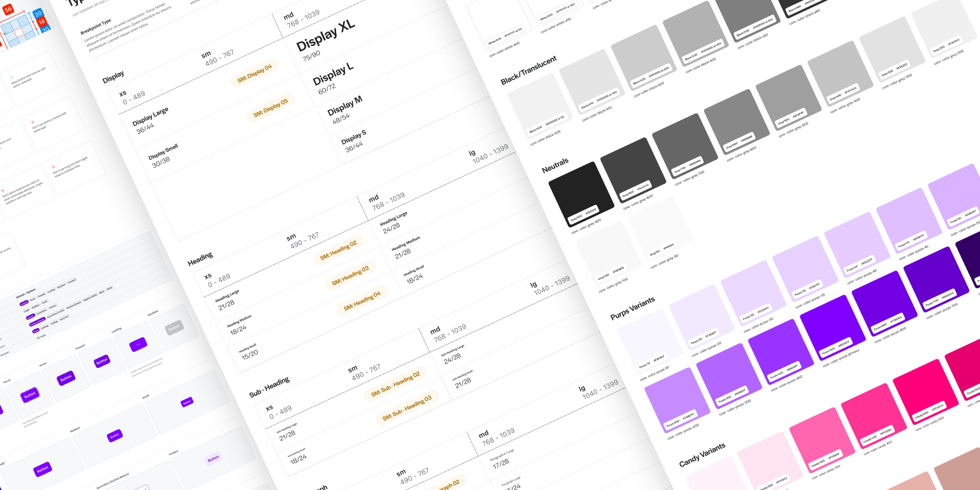Select the Negative (Red) color chip
980x490 pixels.
point(90,297)
